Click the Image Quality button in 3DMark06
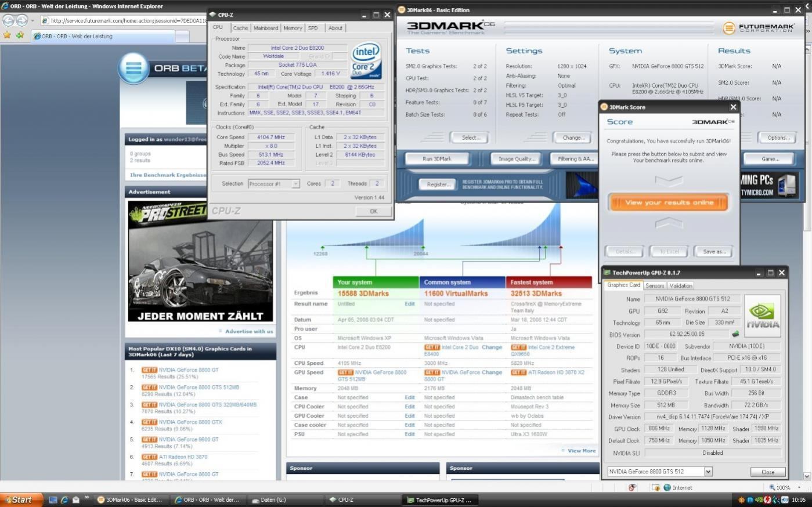The height and width of the screenshot is (507, 812). click(x=516, y=159)
